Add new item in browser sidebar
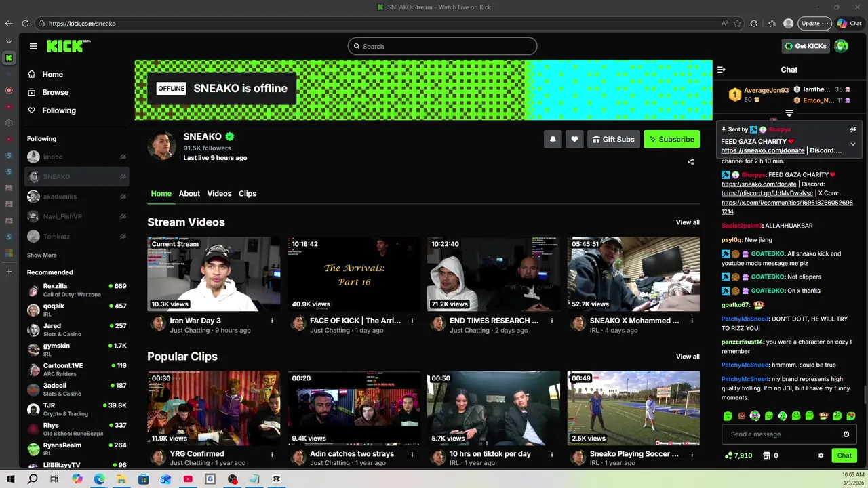Viewport: 868px width, 488px height. point(9,272)
